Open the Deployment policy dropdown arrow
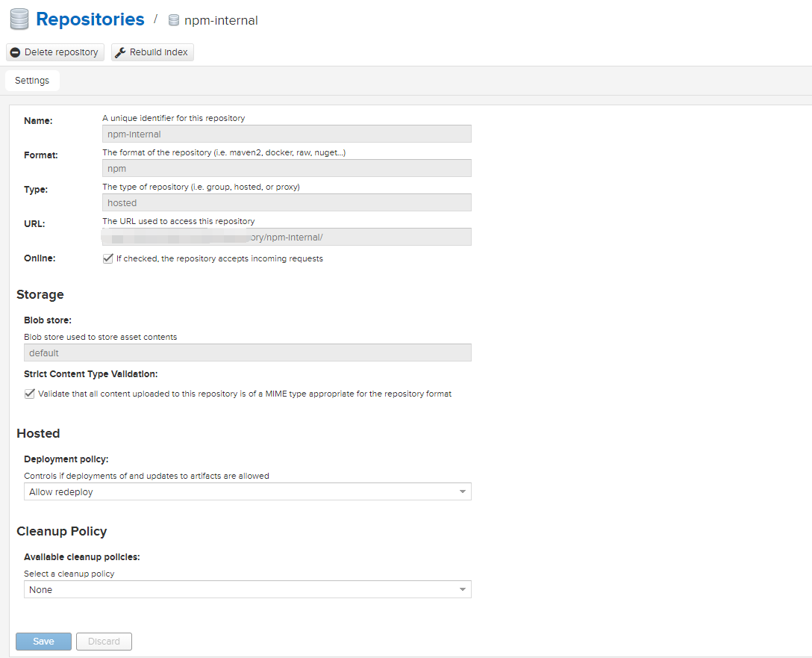 [x=463, y=492]
